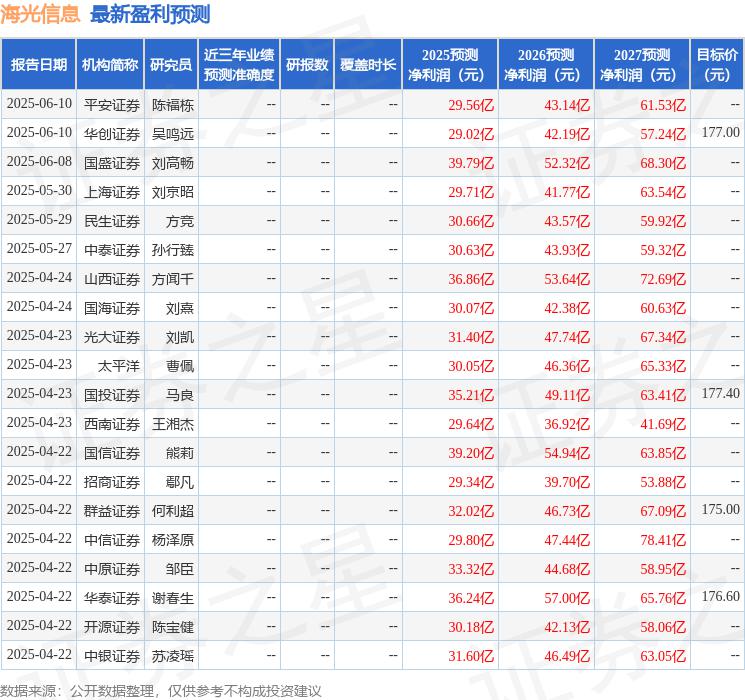Select the 山西证券 institution cell
745x700 pixels.
click(x=112, y=279)
